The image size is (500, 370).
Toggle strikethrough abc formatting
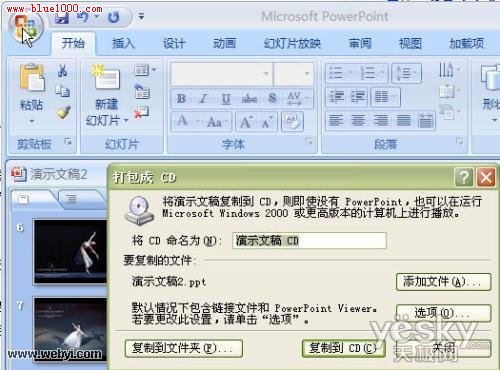point(249,99)
